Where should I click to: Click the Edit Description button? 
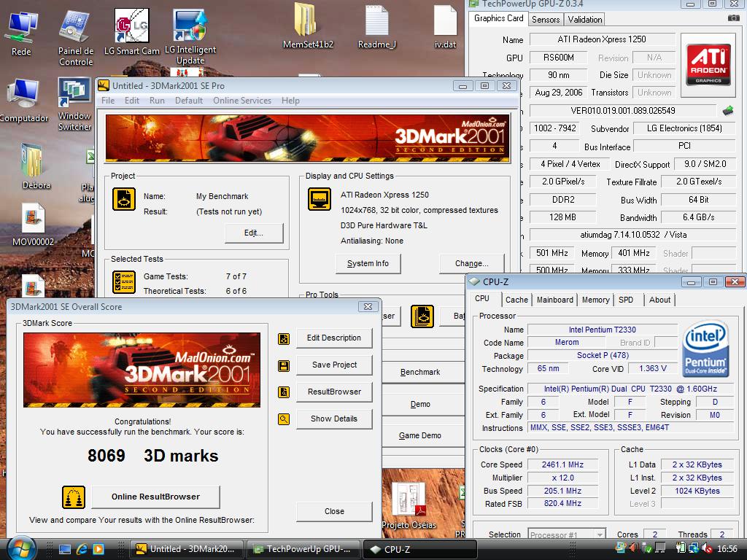click(x=334, y=338)
